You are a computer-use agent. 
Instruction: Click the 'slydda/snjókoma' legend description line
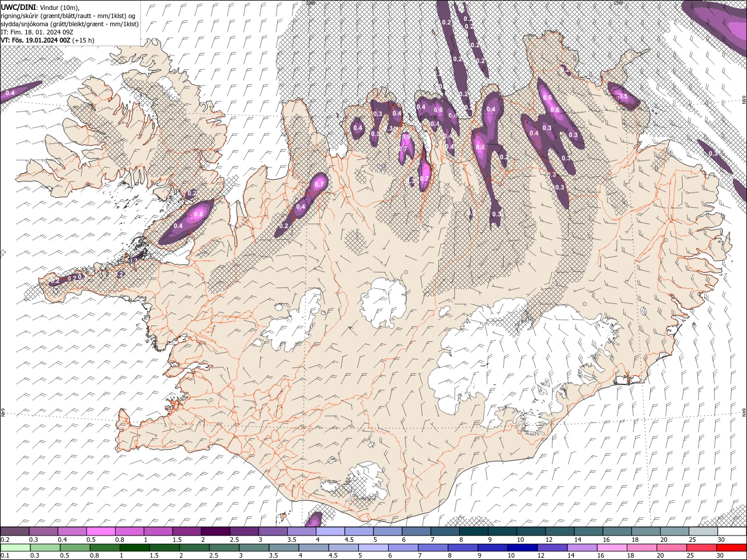click(69, 24)
